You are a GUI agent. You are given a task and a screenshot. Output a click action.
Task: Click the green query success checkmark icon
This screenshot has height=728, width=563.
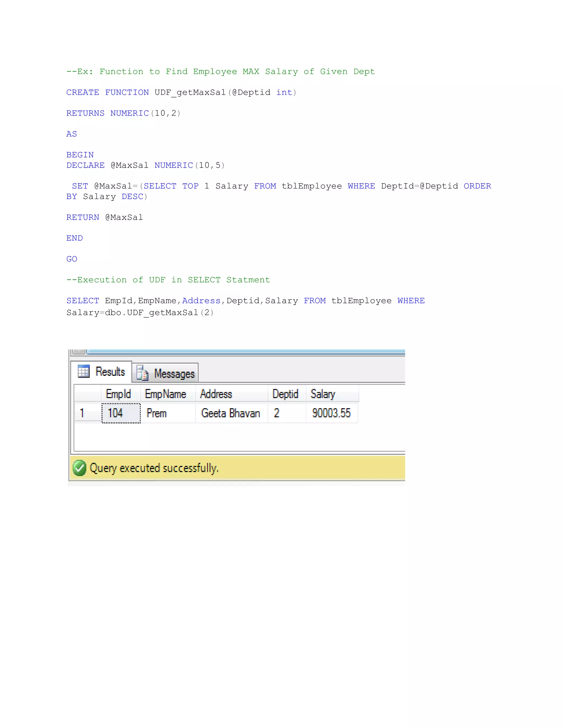pos(79,468)
